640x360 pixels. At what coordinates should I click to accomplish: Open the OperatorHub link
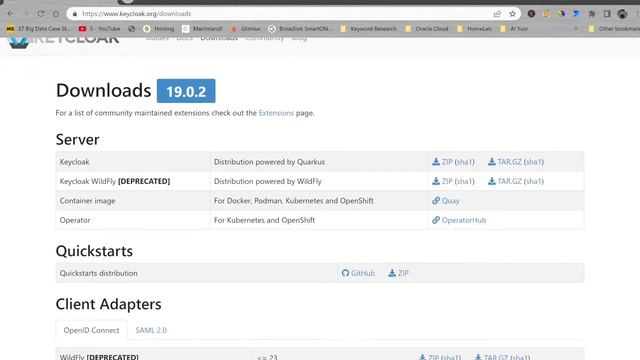[459, 220]
